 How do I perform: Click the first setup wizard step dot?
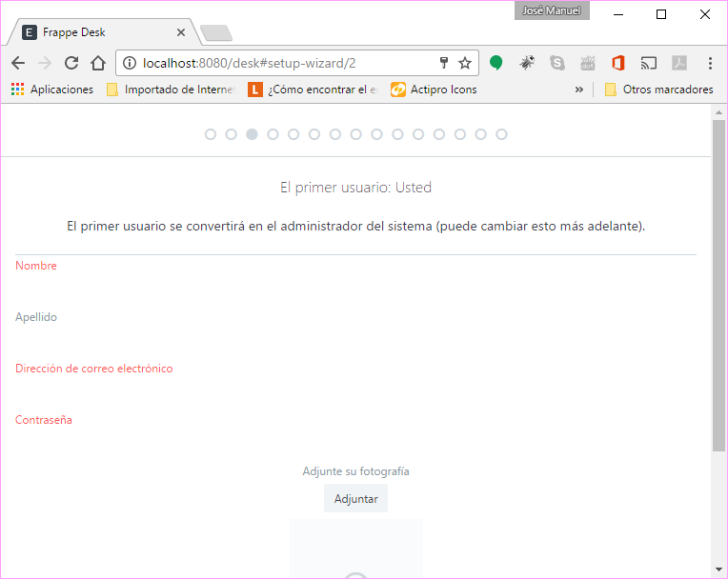[x=211, y=134]
